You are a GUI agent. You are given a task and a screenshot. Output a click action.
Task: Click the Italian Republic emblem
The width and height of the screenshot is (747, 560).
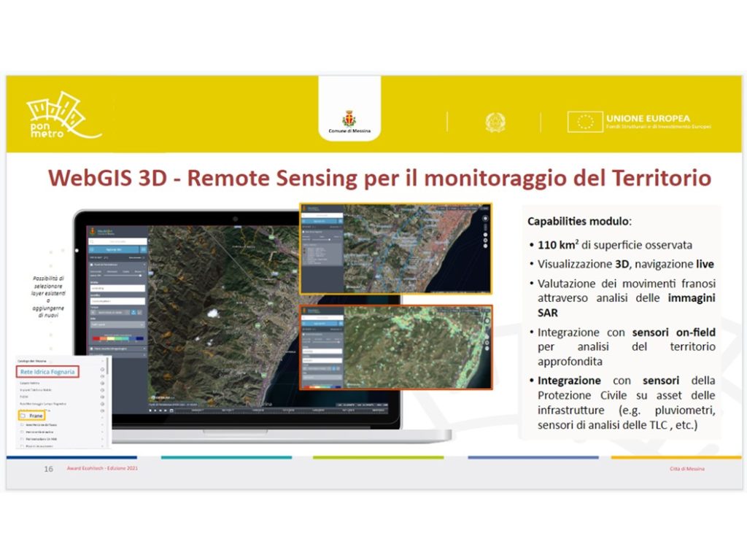pos(495,122)
